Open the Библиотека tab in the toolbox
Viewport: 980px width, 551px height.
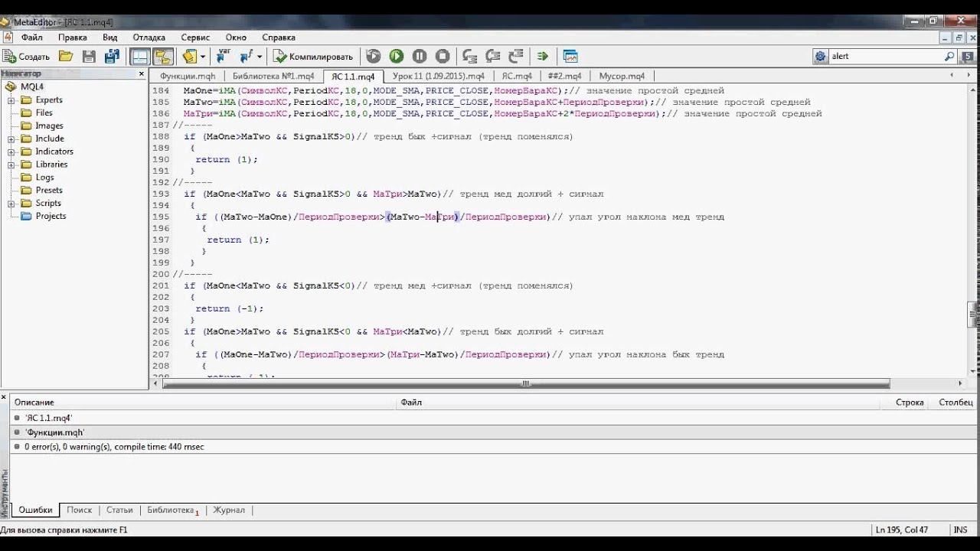point(172,510)
